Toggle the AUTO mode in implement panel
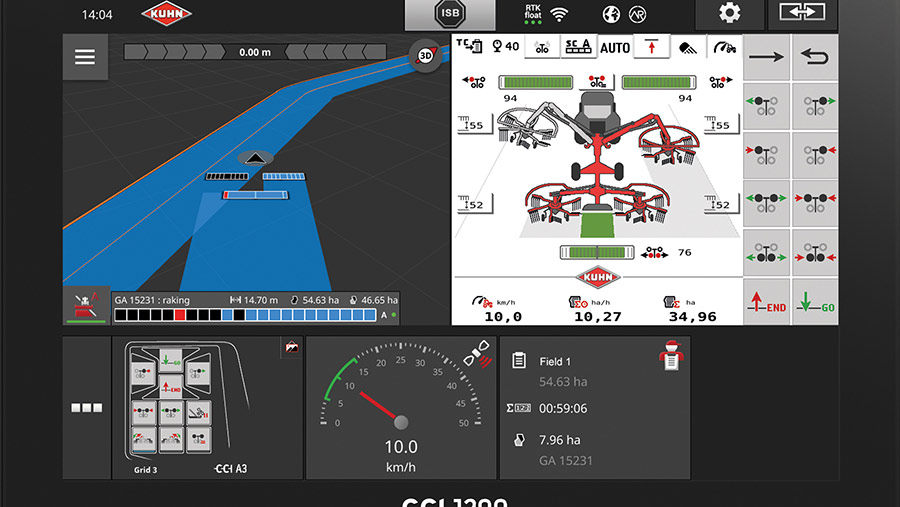This screenshot has width=900, height=507. 615,47
